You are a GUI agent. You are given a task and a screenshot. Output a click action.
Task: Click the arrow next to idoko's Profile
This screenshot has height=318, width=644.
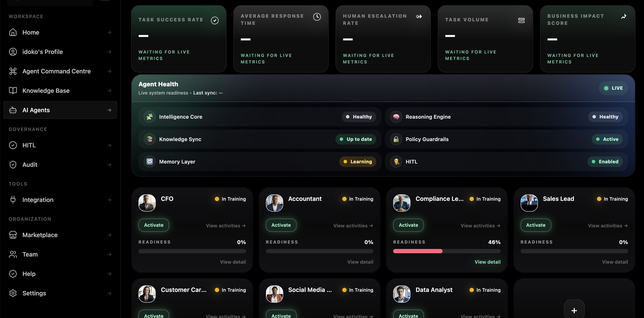tap(109, 52)
